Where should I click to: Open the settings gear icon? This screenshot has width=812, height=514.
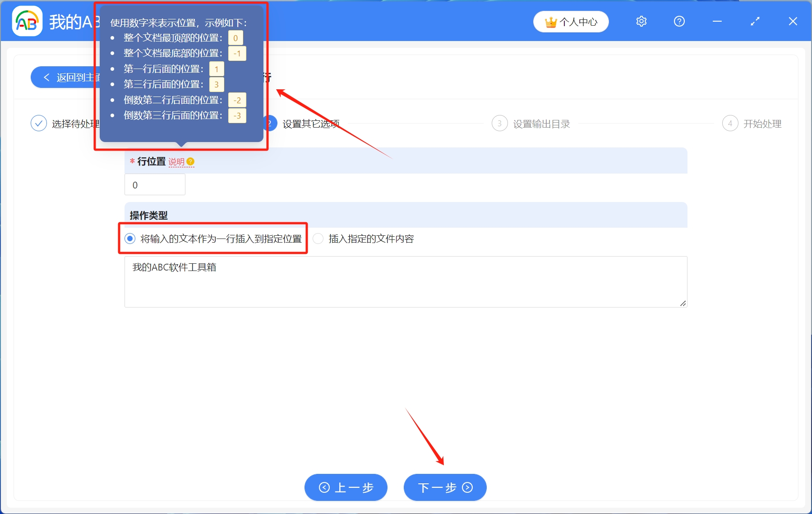(x=641, y=21)
